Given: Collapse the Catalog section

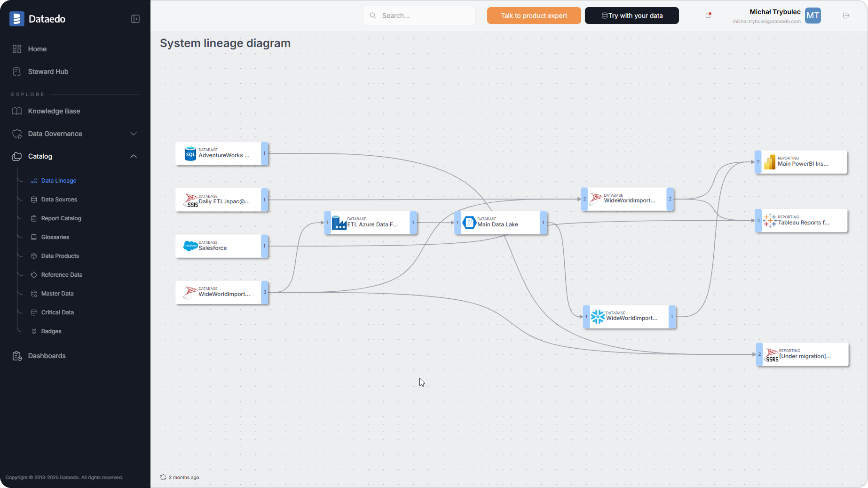Looking at the screenshot, I should pos(134,156).
